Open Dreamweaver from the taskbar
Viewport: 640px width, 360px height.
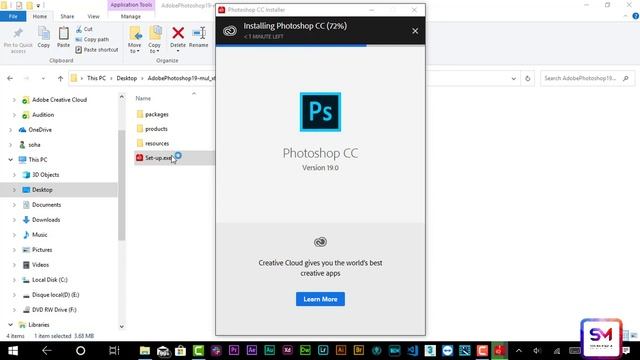tap(305, 350)
